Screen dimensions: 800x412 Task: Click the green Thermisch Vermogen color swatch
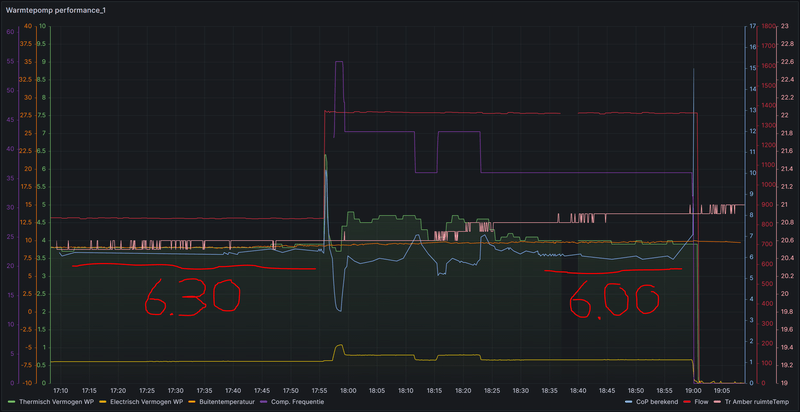12,402
